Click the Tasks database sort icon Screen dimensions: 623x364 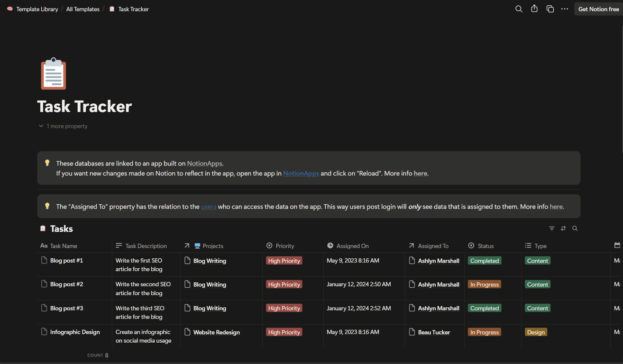[x=563, y=228]
